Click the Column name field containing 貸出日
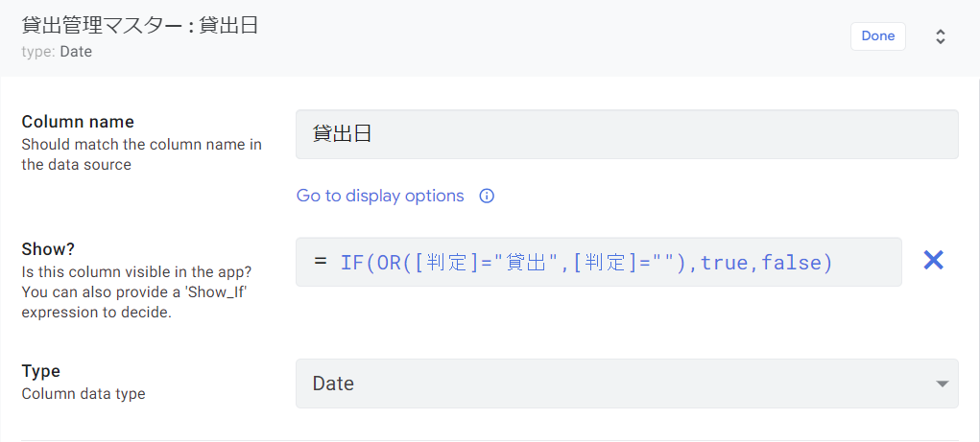This screenshot has height=442, width=980. pos(626,134)
